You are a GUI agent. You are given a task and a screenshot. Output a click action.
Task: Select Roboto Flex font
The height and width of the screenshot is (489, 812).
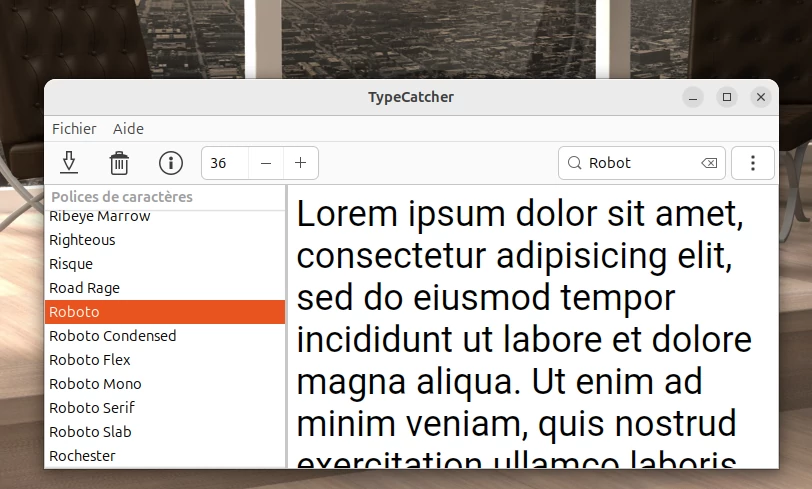coord(165,359)
